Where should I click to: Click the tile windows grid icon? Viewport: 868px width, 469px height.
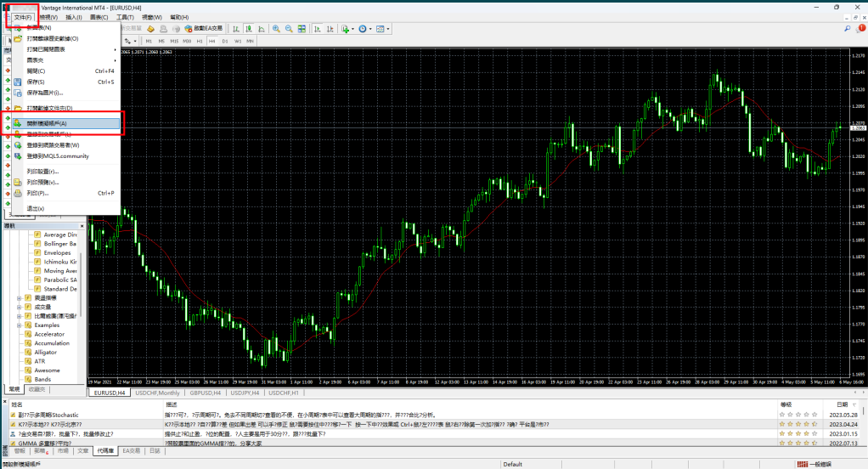[x=302, y=28]
